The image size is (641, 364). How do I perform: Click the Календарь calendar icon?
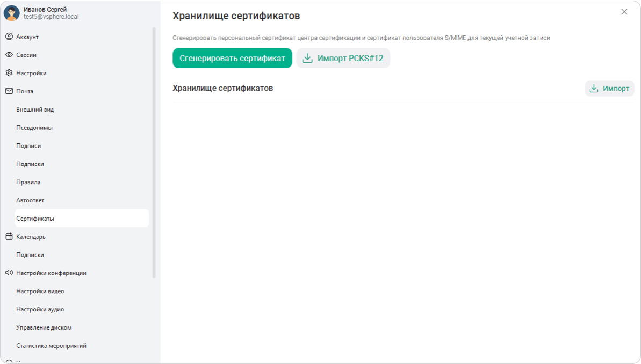9,237
